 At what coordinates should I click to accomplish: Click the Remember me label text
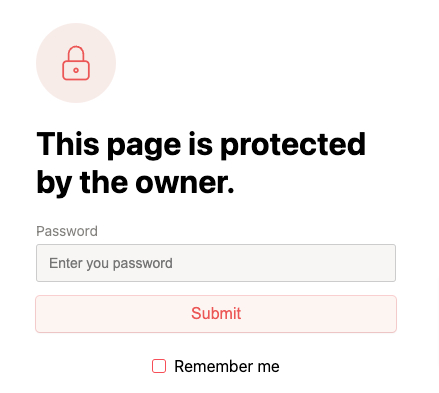pos(227,366)
